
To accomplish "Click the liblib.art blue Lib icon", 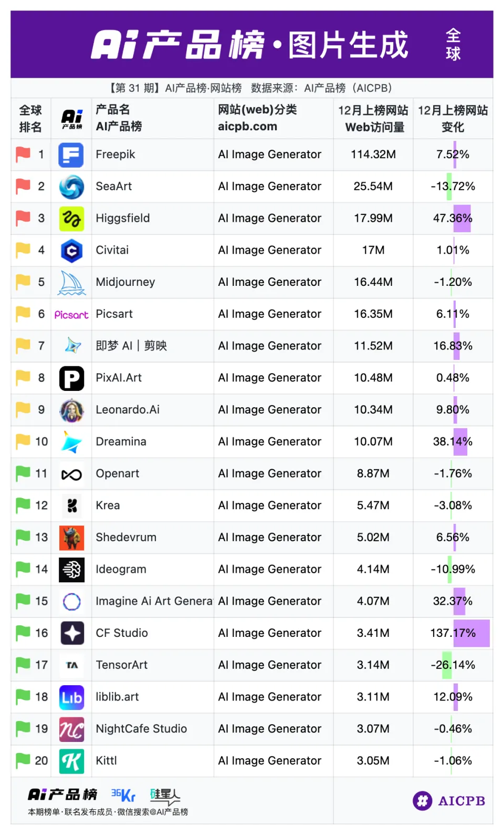I will [x=71, y=697].
